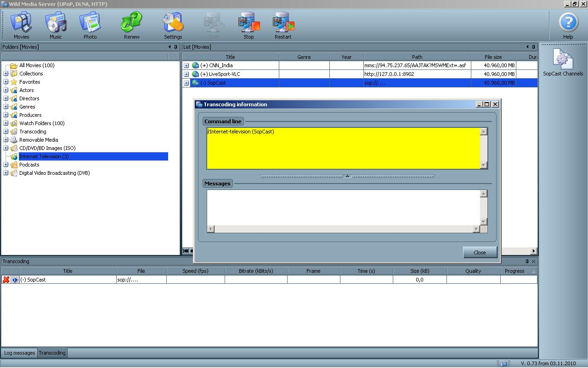Viewport: 588px width, 368px height.
Task: Collapse the Folders panel arrow
Action: pos(169,47)
